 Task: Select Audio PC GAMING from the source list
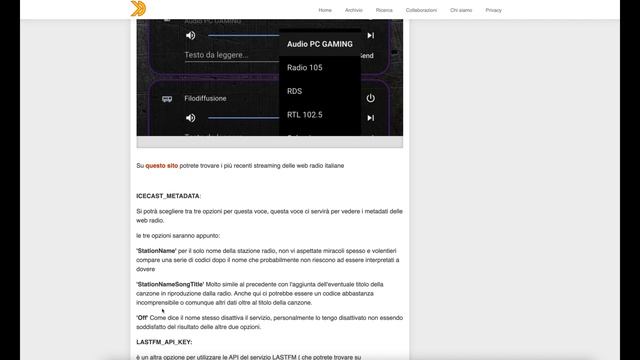coord(320,44)
